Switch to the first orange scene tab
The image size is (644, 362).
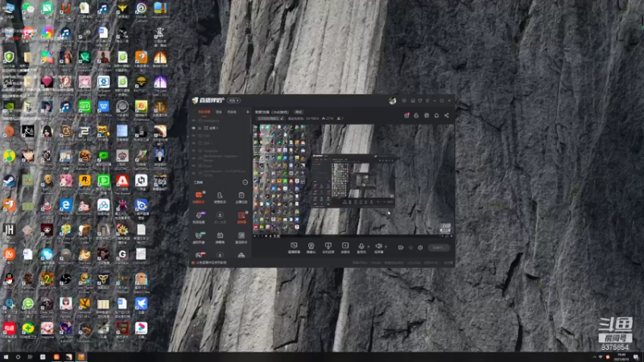pos(204,112)
